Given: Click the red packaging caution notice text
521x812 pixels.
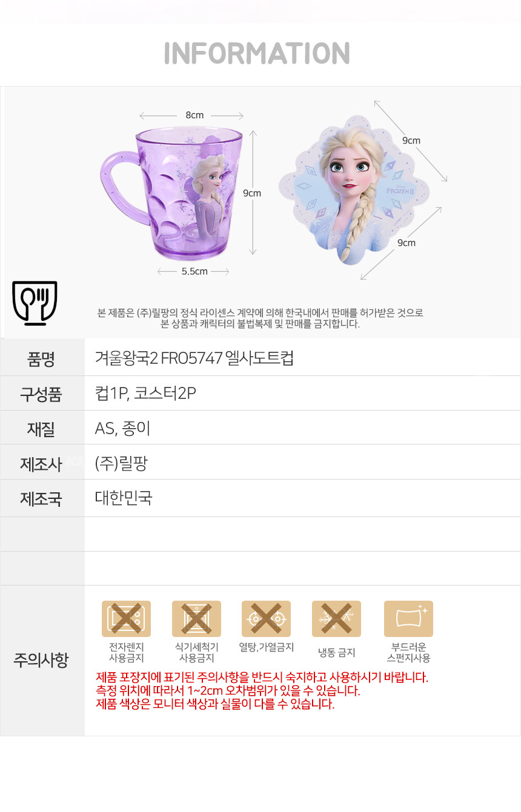Looking at the screenshot, I should point(262,678).
